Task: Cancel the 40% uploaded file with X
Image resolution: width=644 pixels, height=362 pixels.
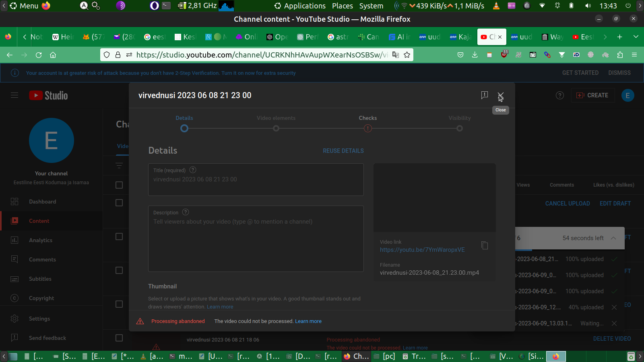Action: tap(614, 307)
